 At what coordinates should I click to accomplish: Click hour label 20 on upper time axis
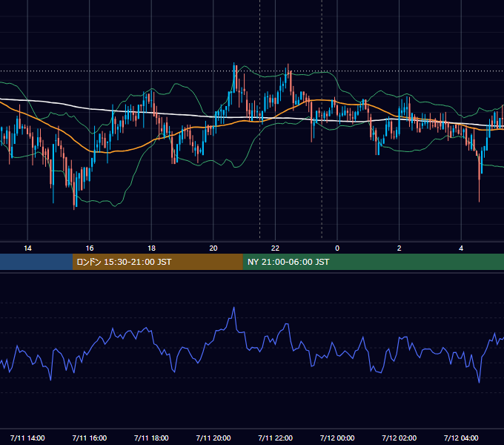point(213,248)
